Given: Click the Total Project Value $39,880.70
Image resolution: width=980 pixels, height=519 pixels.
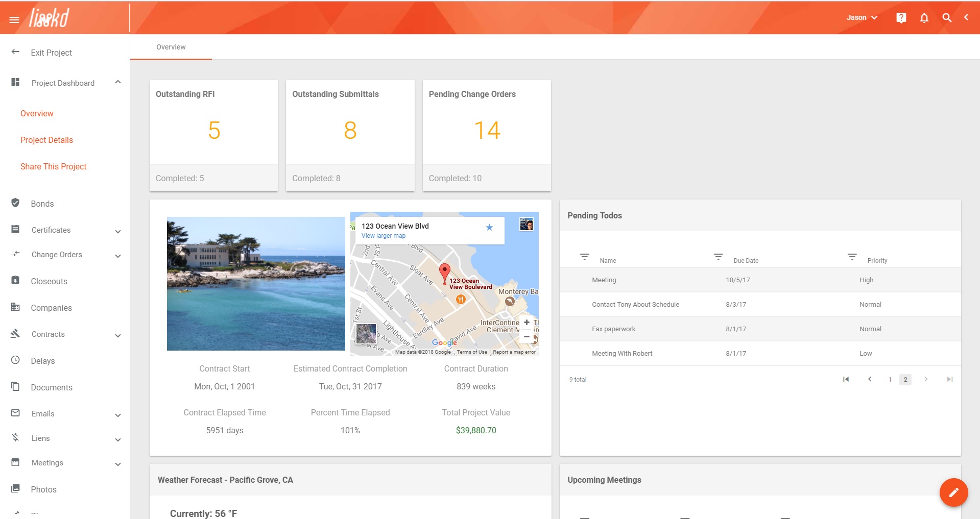Looking at the screenshot, I should coord(476,430).
